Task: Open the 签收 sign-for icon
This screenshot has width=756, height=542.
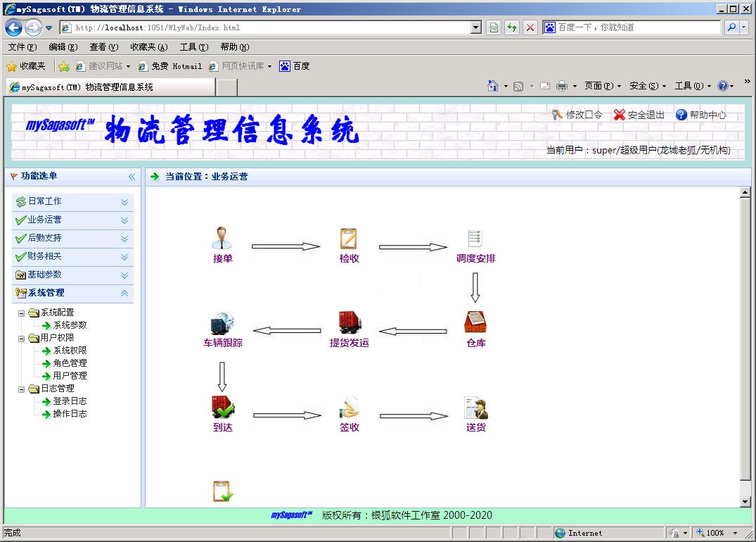Action: tap(349, 408)
